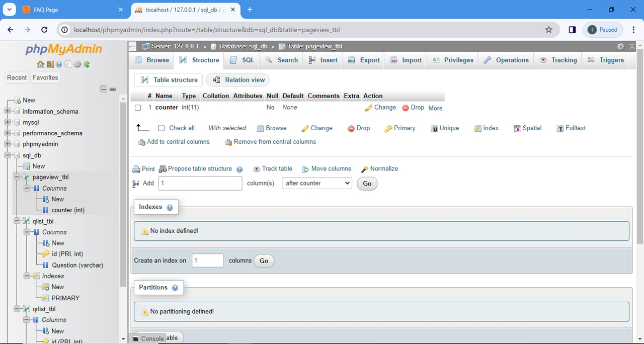Tick the checkbox for the counter column
Screen dimensions: 644x344
138,108
